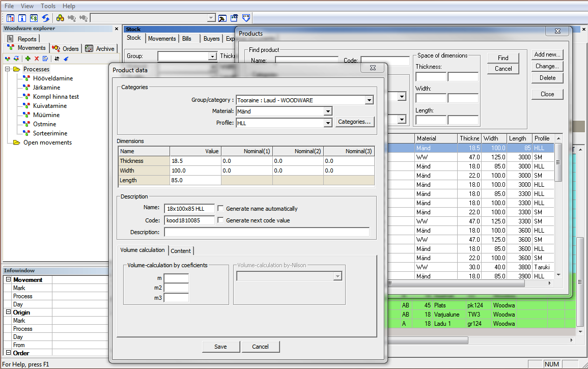Screen dimensions: 588x369
Task: Collapse the Movement section in Infowindow
Action: click(x=8, y=279)
